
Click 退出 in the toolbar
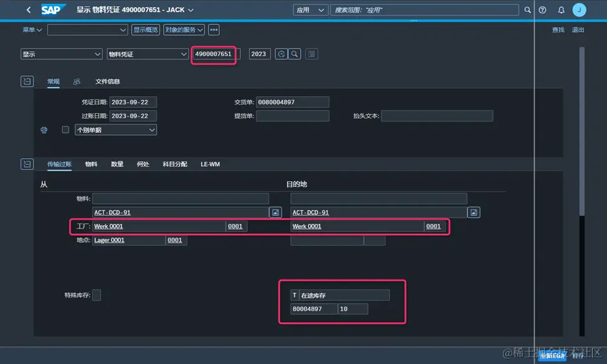tap(578, 30)
